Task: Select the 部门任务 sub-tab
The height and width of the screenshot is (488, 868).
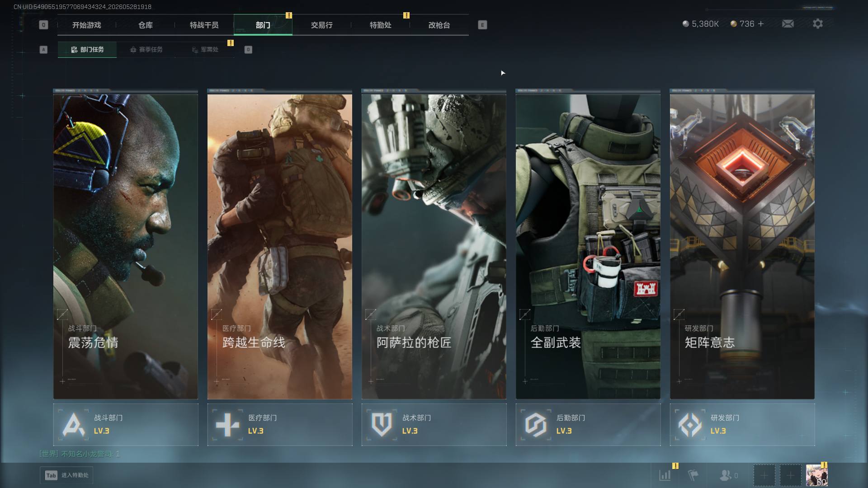Action: click(x=87, y=50)
